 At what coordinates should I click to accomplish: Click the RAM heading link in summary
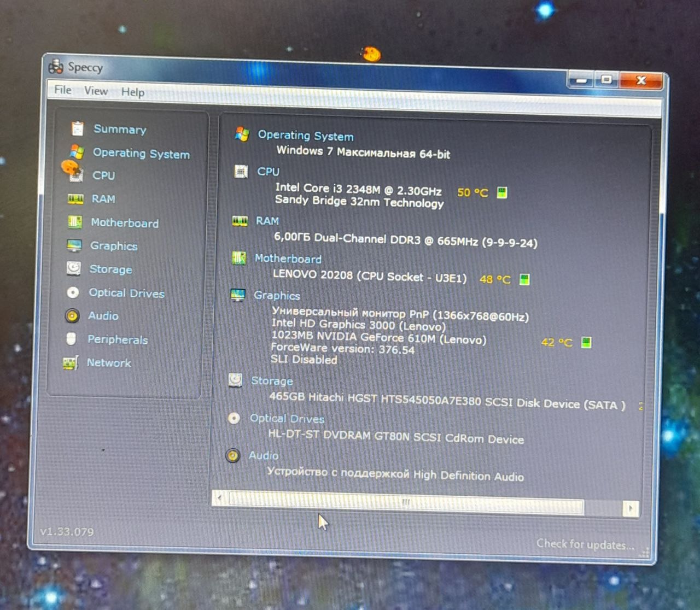[x=267, y=221]
